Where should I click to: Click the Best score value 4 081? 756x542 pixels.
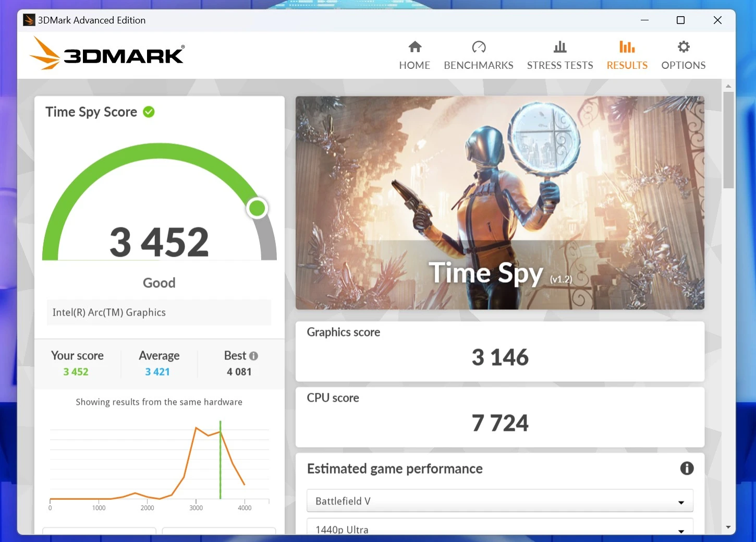239,372
